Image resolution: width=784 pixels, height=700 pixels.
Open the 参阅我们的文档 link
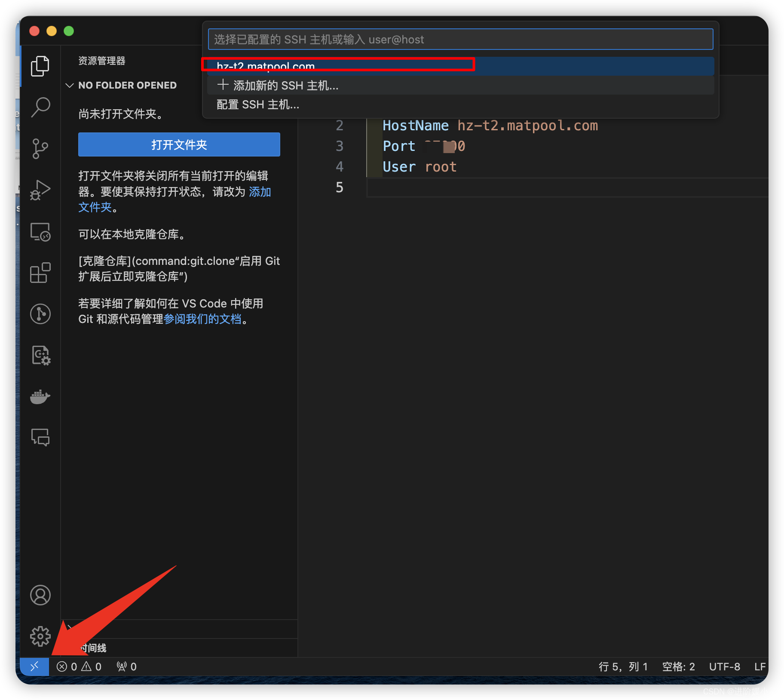[202, 319]
